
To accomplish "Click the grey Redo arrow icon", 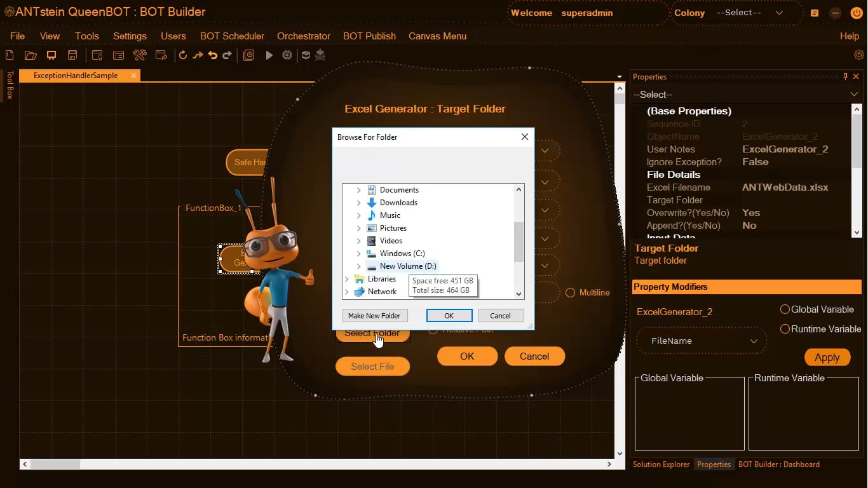I will coord(227,55).
